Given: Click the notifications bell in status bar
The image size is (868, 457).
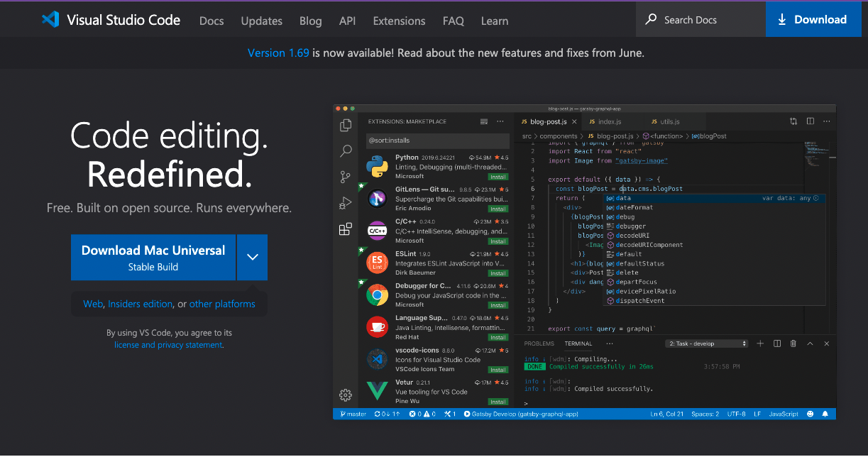Looking at the screenshot, I should pos(825,414).
